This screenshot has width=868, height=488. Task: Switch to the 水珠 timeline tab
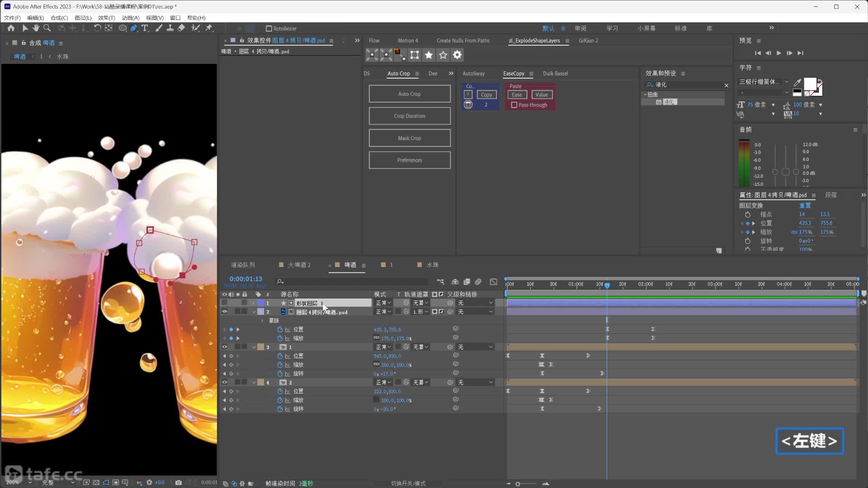pos(433,265)
